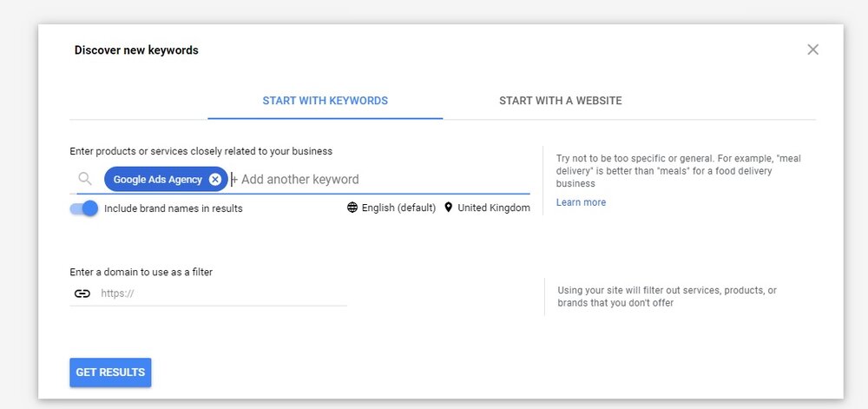This screenshot has width=868, height=409.
Task: Click the Get Results button
Action: [x=110, y=373]
